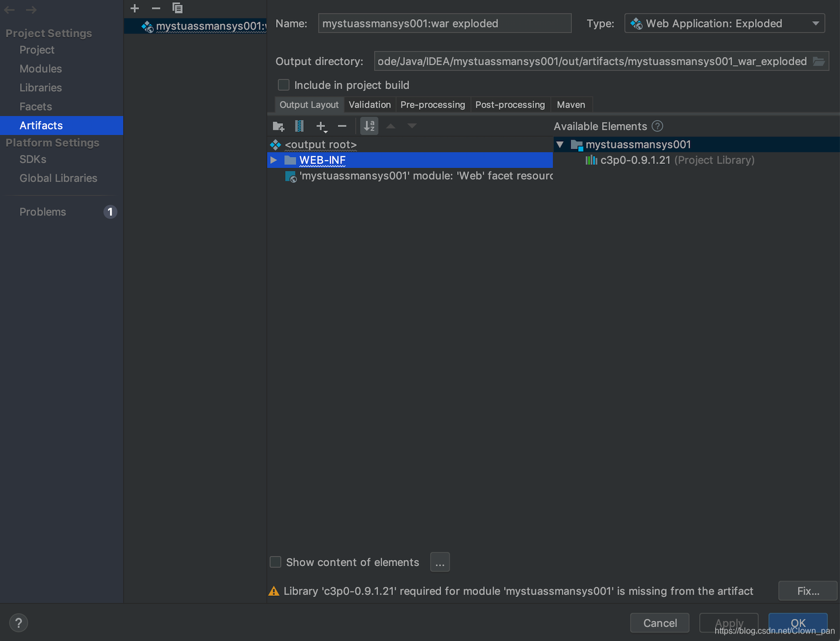Collapse the mystuassmansys001 available elements node
This screenshot has height=641, width=840.
coord(560,145)
